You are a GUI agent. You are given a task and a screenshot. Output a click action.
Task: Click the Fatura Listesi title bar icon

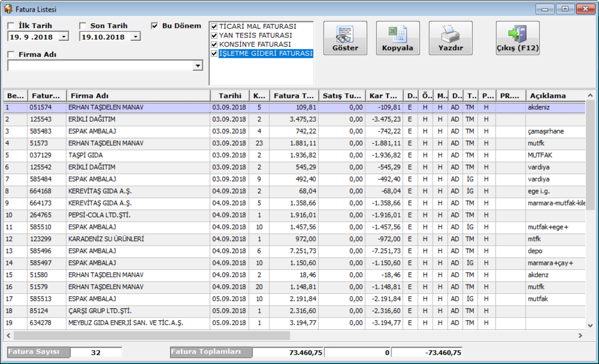pos(8,9)
